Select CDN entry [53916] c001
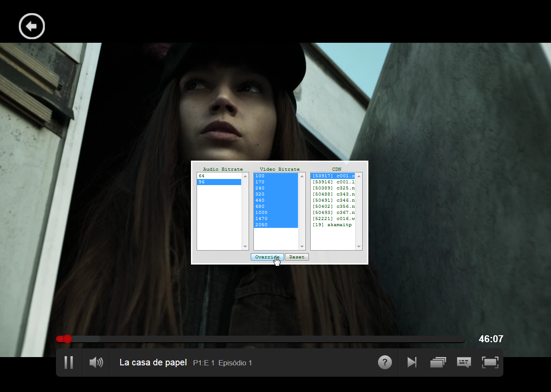This screenshot has width=551, height=392. click(x=333, y=182)
